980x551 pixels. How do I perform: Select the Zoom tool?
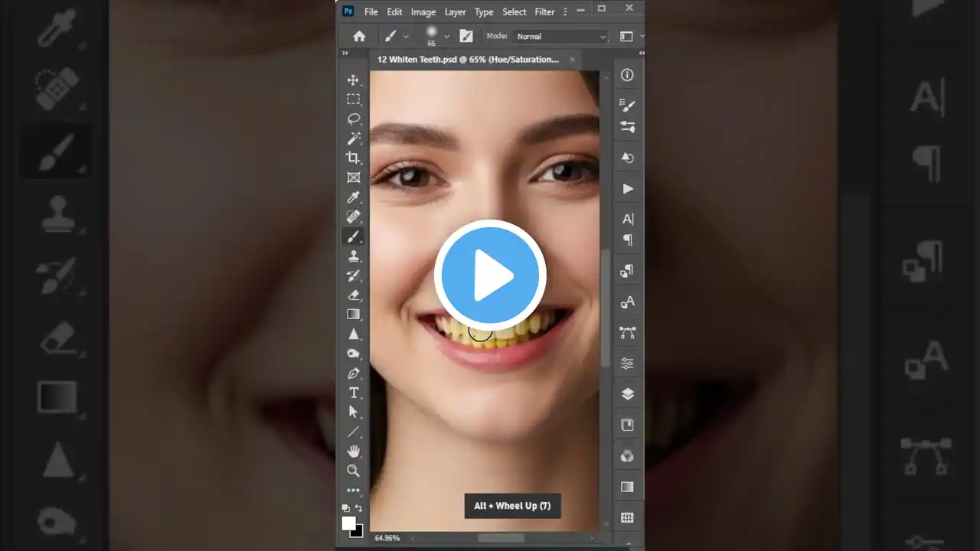click(x=353, y=471)
